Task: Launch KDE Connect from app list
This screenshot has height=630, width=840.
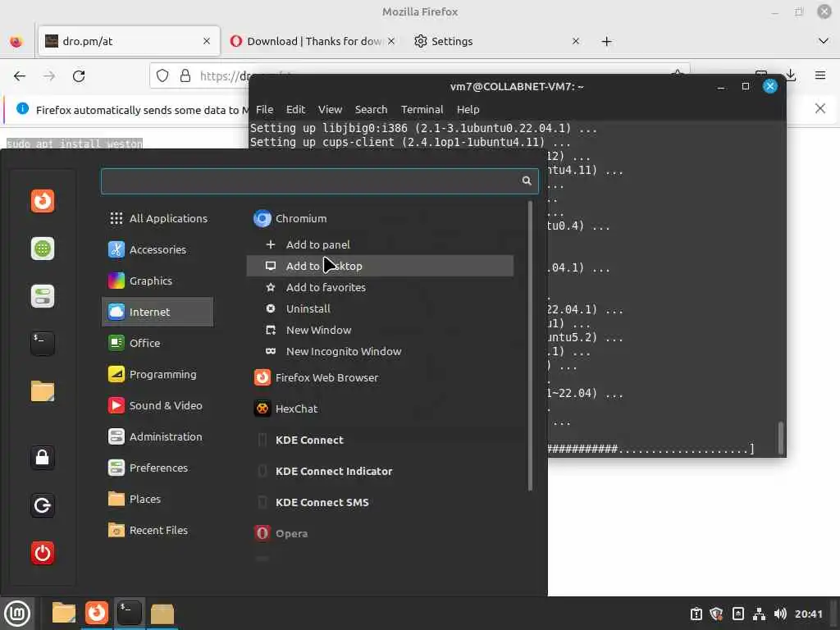Action: (x=380, y=440)
